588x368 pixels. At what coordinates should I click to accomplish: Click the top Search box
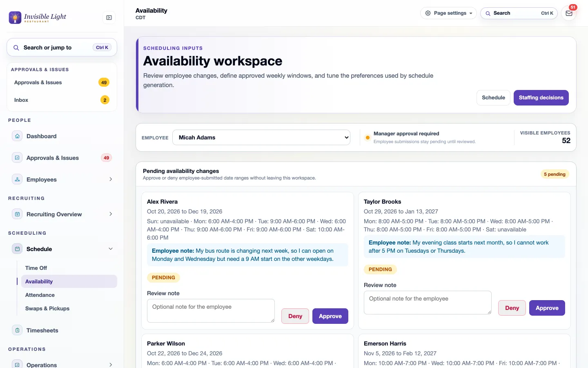click(519, 13)
